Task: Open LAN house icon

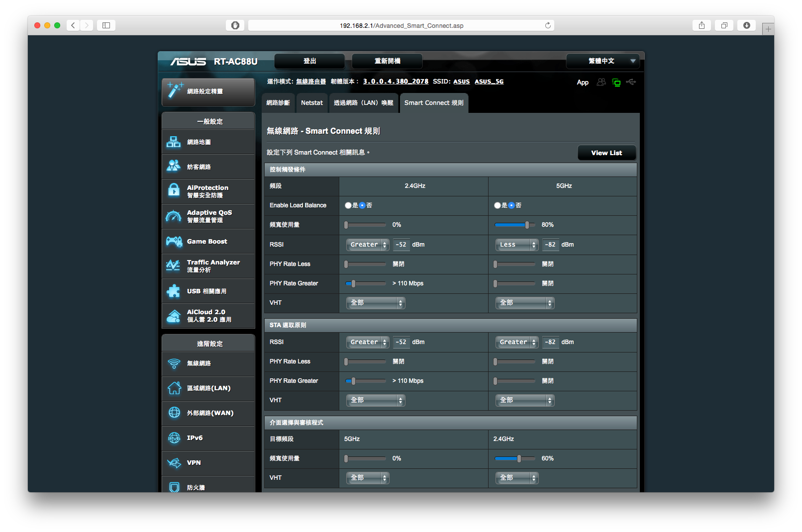Action: tap(174, 388)
